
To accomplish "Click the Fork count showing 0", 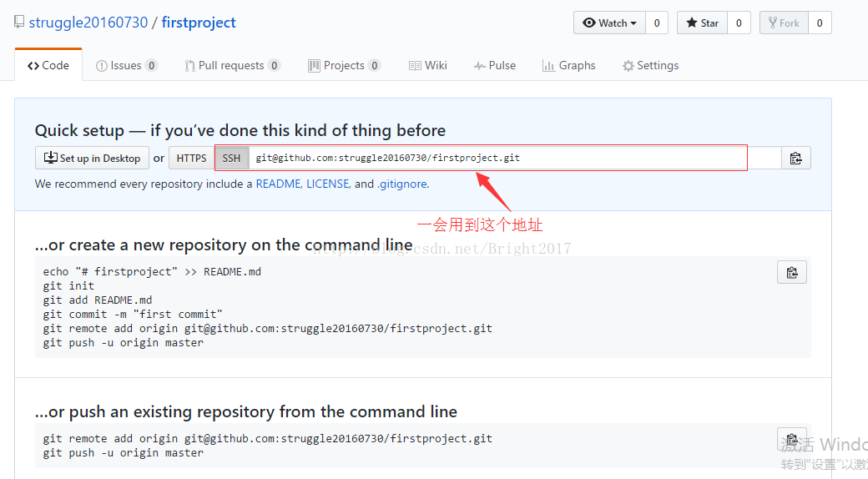I will pyautogui.click(x=820, y=23).
